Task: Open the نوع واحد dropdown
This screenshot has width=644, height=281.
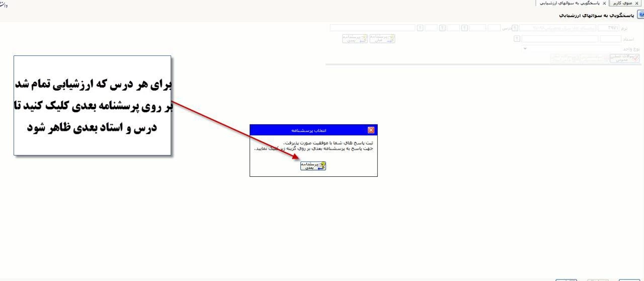Action: coord(525,49)
